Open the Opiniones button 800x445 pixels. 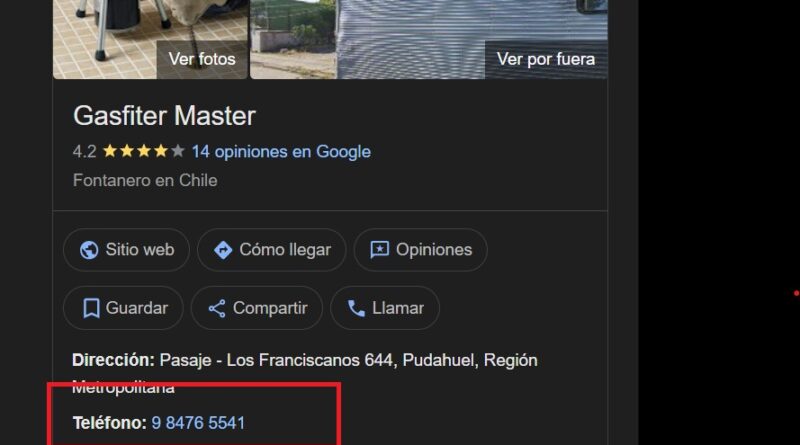[x=420, y=250]
